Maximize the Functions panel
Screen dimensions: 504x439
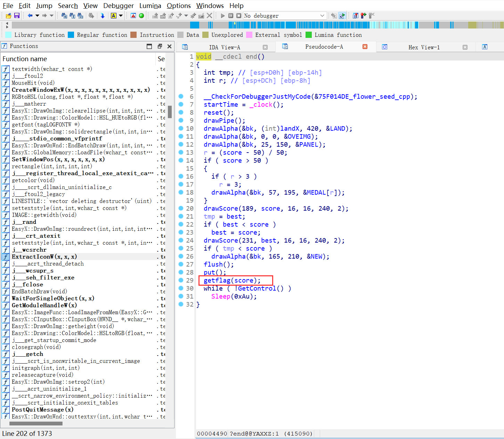tap(149, 46)
